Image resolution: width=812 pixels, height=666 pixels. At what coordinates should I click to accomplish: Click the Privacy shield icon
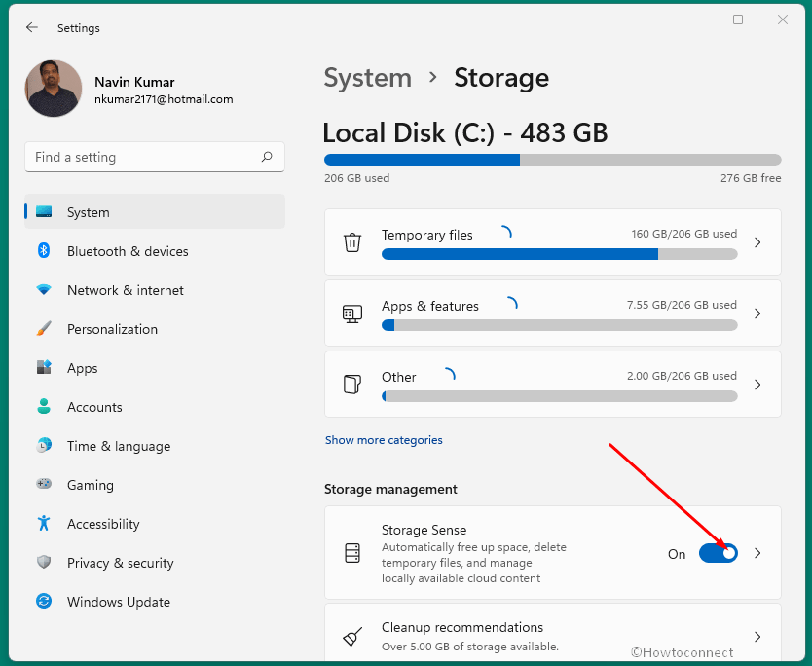coord(44,562)
